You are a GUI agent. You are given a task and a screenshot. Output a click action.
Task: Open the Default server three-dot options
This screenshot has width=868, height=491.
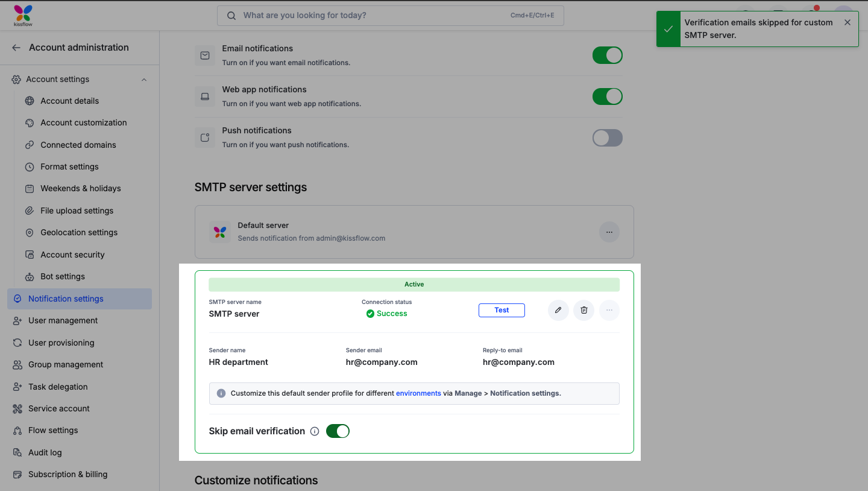609,232
